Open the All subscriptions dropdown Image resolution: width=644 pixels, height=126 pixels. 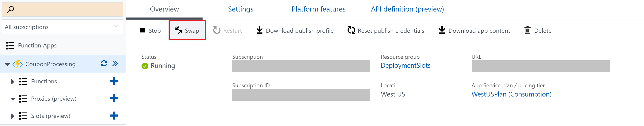point(62,27)
